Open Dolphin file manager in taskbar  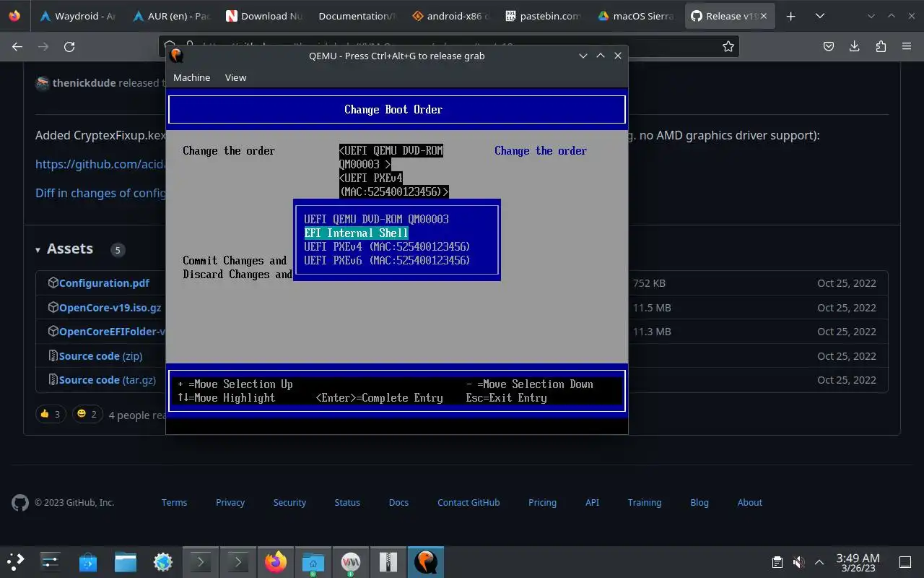tap(126, 561)
